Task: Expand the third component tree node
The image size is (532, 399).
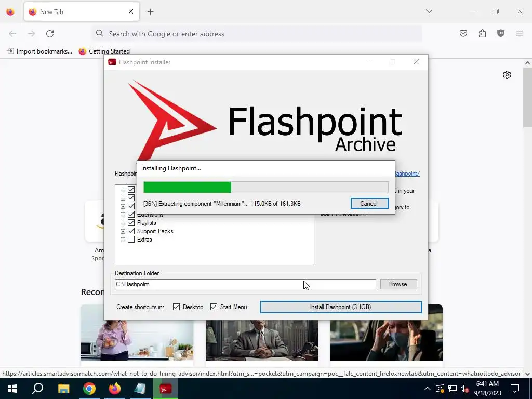Action: pos(123,206)
